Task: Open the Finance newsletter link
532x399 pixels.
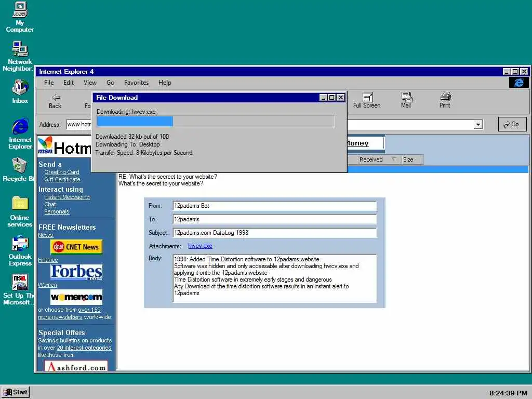Action: click(48, 260)
